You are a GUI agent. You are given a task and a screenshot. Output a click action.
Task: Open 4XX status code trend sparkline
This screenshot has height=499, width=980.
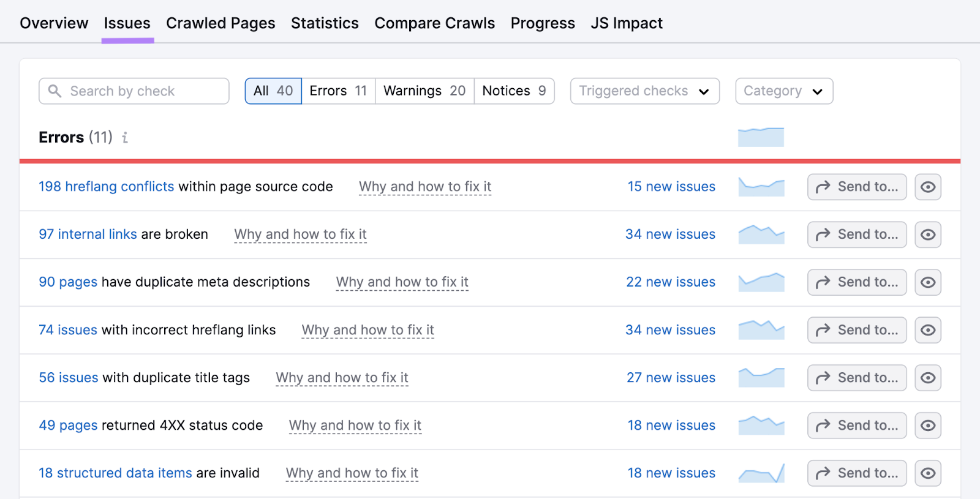(761, 426)
